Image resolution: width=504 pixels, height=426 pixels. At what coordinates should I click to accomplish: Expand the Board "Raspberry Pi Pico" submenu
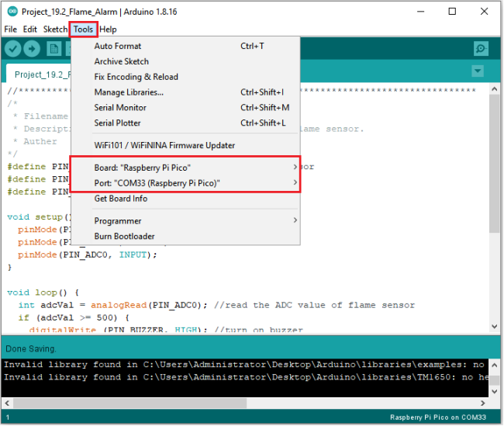coord(185,168)
